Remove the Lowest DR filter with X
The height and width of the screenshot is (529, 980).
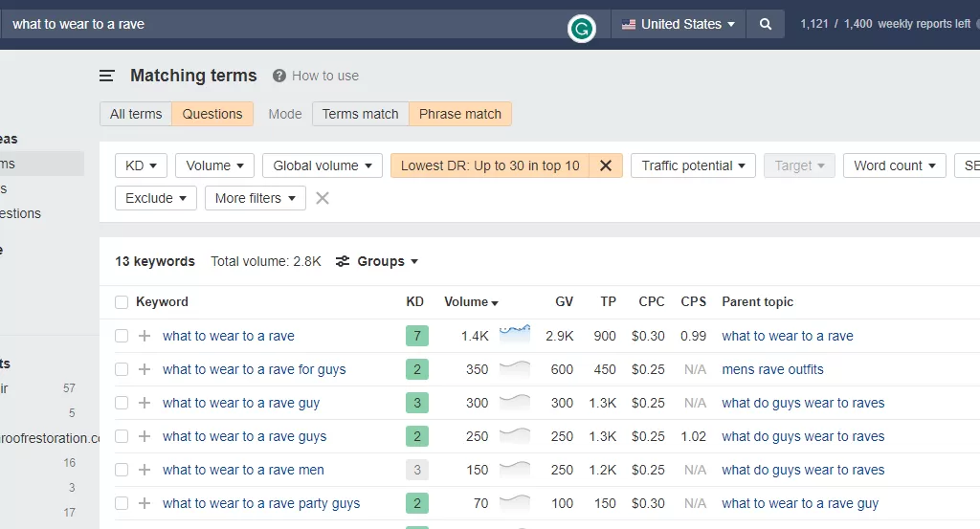click(606, 165)
